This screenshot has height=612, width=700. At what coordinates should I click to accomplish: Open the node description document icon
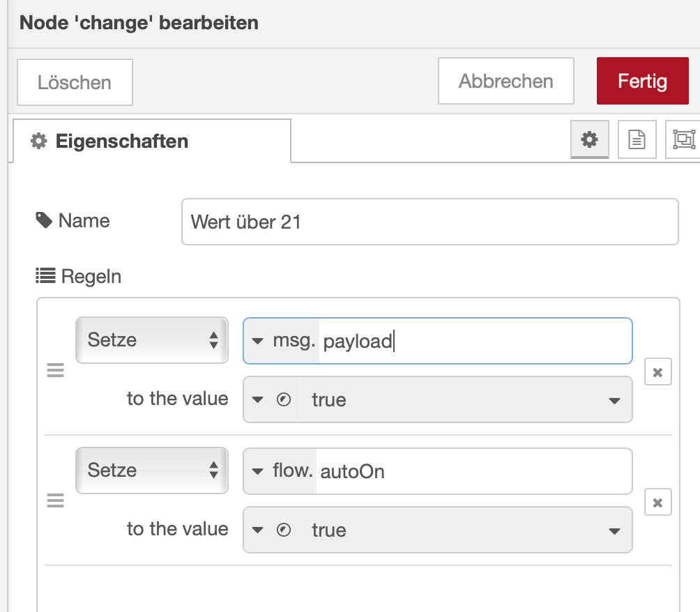click(x=637, y=139)
